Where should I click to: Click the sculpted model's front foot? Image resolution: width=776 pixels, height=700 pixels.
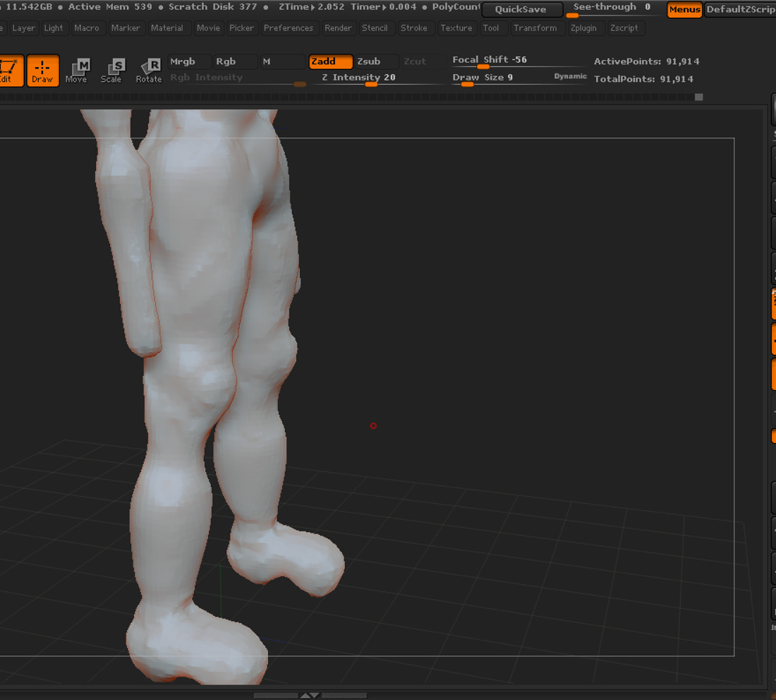(198, 644)
